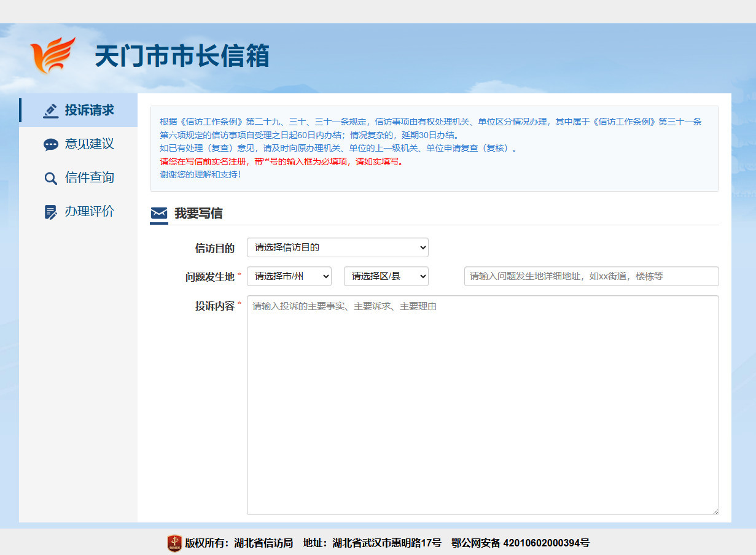The height and width of the screenshot is (555, 756).
Task: Focus the detailed address input field
Action: pyautogui.click(x=591, y=276)
